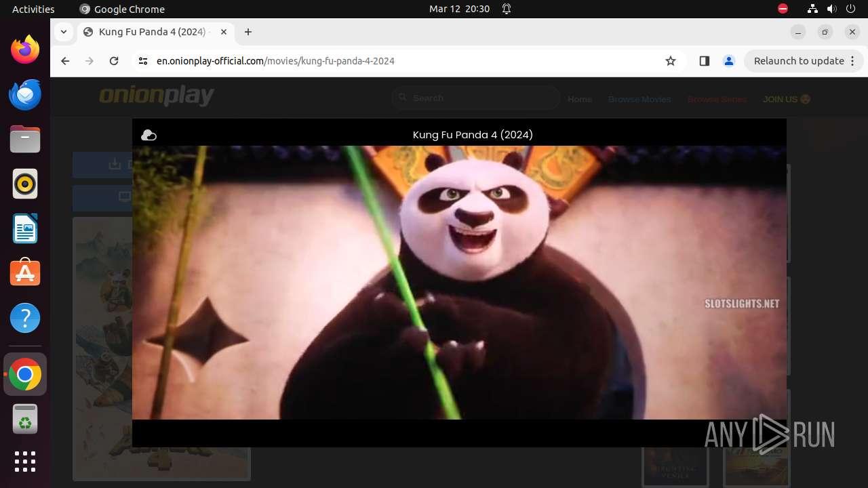
Task: Expand the tab search dropdown arrow
Action: pyautogui.click(x=63, y=32)
